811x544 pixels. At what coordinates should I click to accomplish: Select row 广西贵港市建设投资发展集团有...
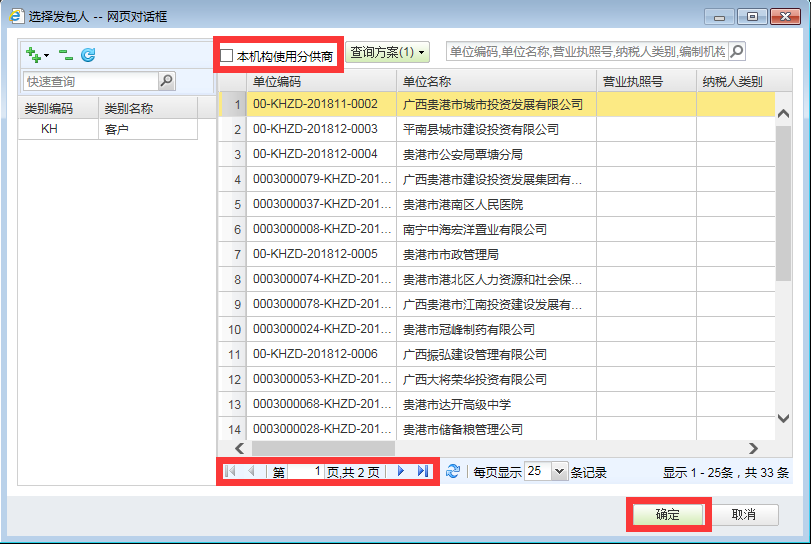click(497, 179)
